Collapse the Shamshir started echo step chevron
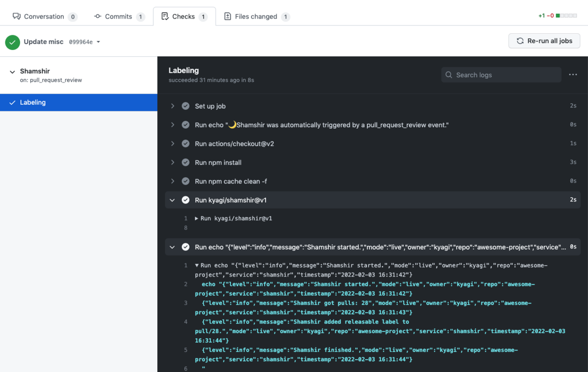The width and height of the screenshot is (588, 372). coord(172,247)
